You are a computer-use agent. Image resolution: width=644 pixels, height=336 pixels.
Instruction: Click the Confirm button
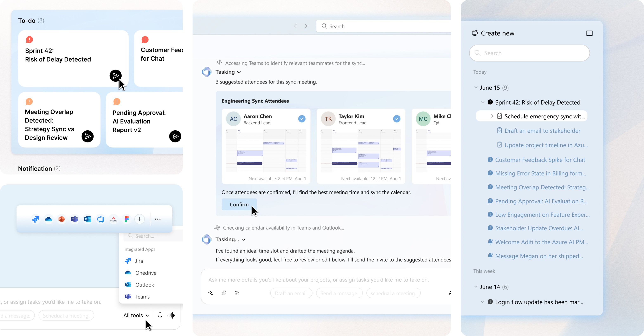point(239,204)
